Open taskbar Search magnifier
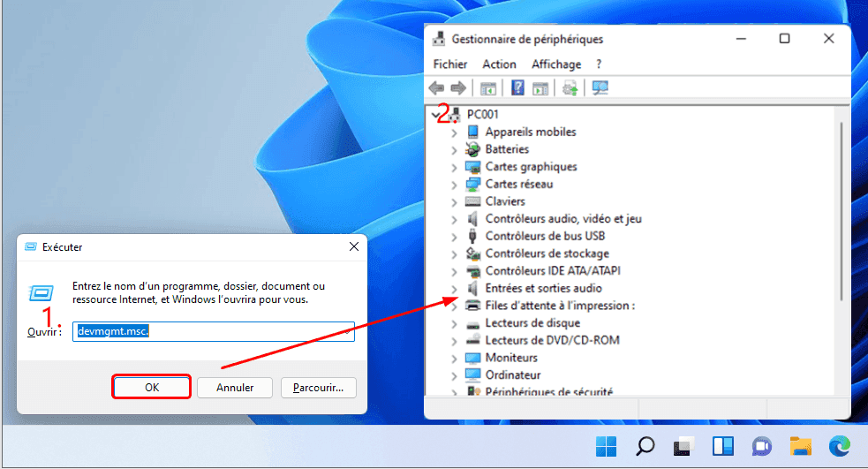 point(645,446)
